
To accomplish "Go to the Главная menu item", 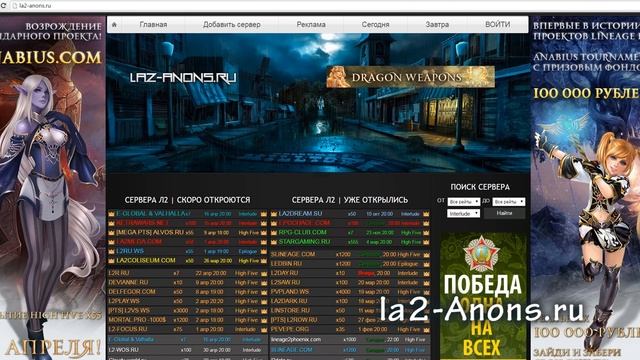I will [x=153, y=24].
